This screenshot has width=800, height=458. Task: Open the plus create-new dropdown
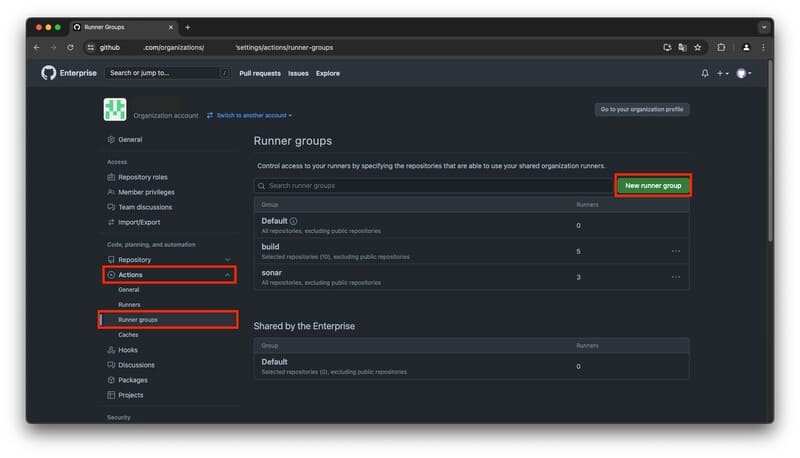point(723,73)
